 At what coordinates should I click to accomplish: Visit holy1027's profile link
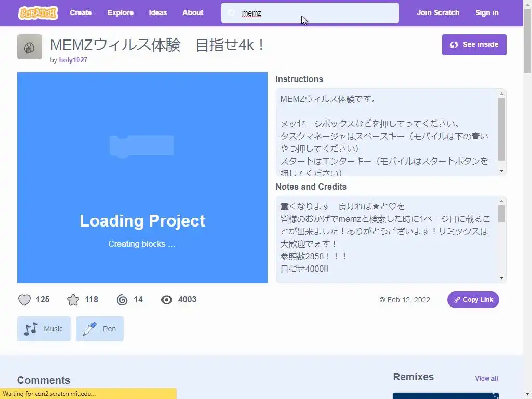click(x=73, y=60)
